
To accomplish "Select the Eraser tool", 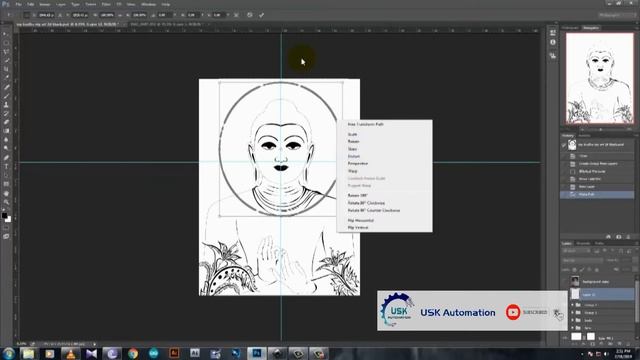I will [6, 122].
